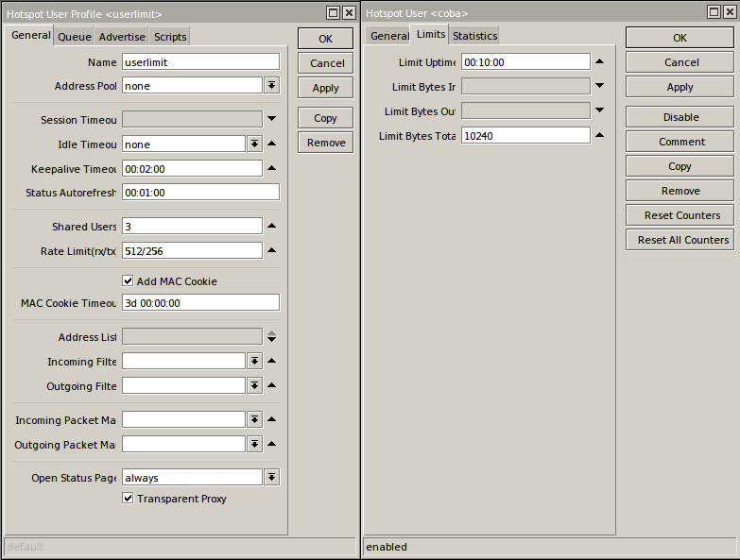Open the Incoming Filter dropdown

(255, 361)
